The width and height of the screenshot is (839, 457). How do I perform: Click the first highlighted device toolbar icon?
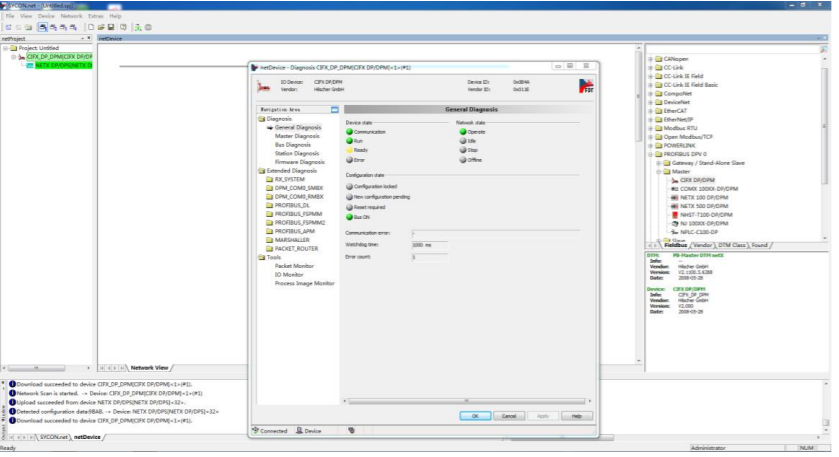pyautogui.click(x=43, y=27)
